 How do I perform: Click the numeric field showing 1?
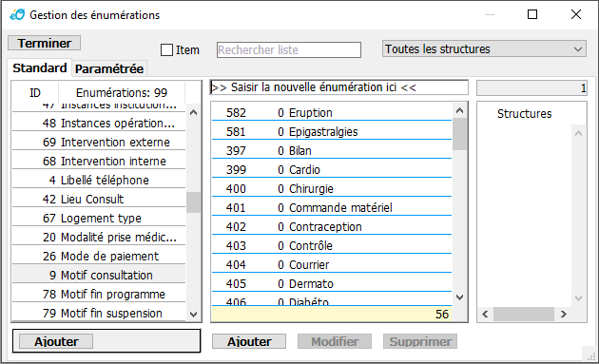click(531, 88)
